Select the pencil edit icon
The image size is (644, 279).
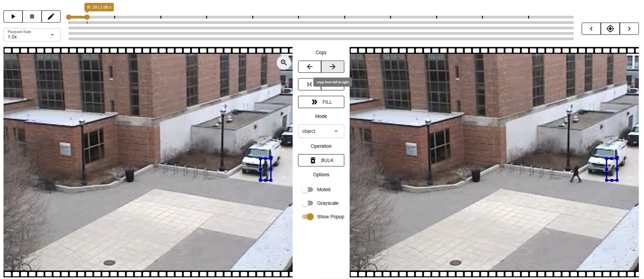51,16
